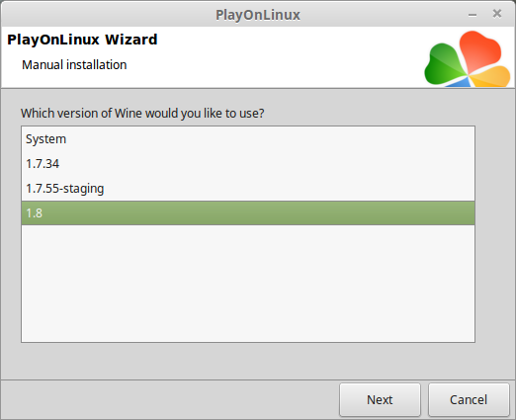Click the empty area below the 1.8 entry
This screenshot has height=420, width=516.
tap(248, 284)
